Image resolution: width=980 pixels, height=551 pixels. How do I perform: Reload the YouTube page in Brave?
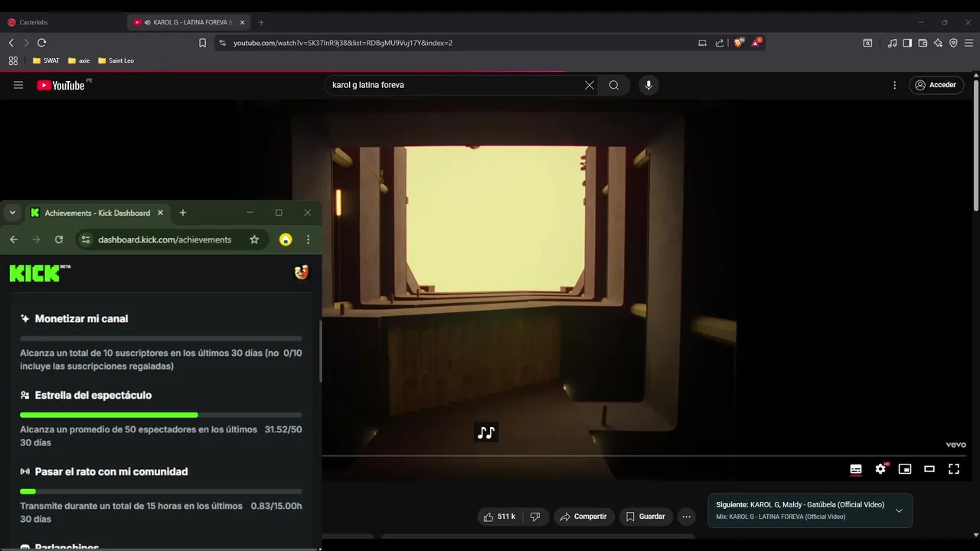pyautogui.click(x=41, y=43)
